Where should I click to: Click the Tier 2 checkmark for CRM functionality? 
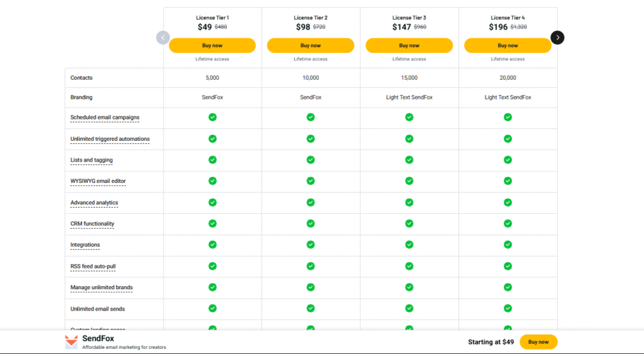pos(311,223)
